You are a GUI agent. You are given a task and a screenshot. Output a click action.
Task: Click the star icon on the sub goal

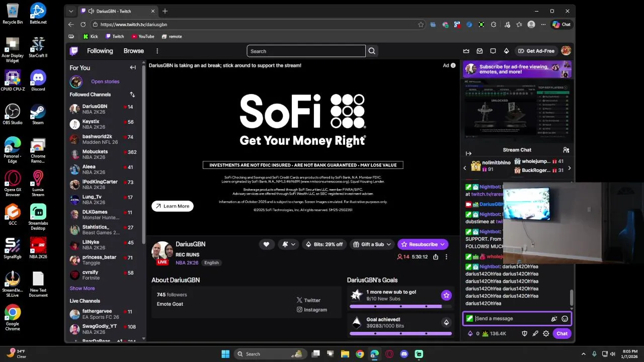446,295
